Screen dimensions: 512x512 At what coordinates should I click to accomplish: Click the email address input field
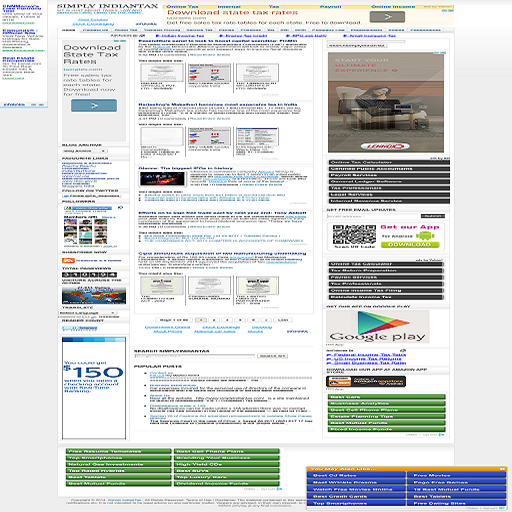tap(372, 216)
